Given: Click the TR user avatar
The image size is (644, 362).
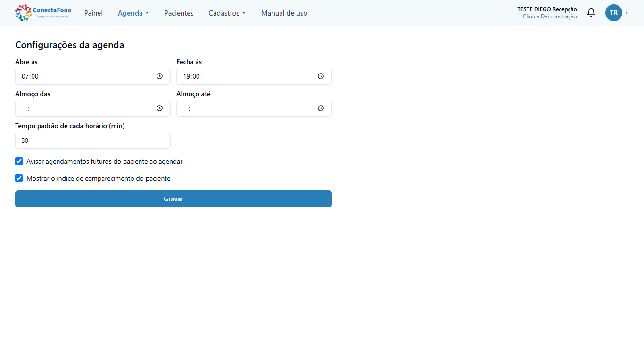Looking at the screenshot, I should (613, 13).
